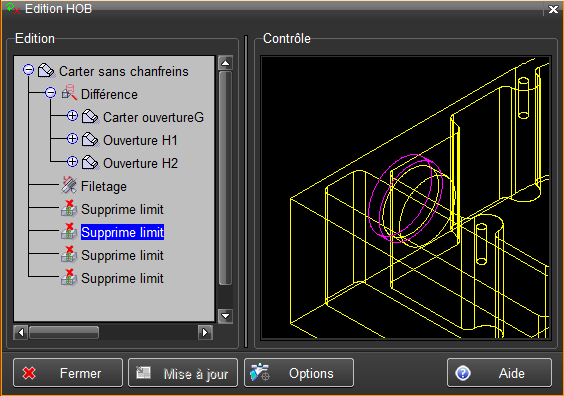This screenshot has width=564, height=396.
Task: Open the Aide help button
Action: click(499, 373)
